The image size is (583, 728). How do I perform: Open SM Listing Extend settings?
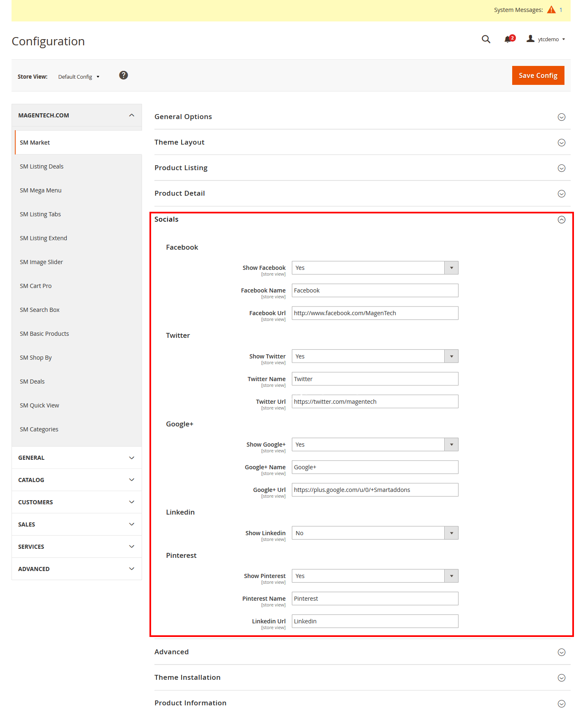(77, 238)
